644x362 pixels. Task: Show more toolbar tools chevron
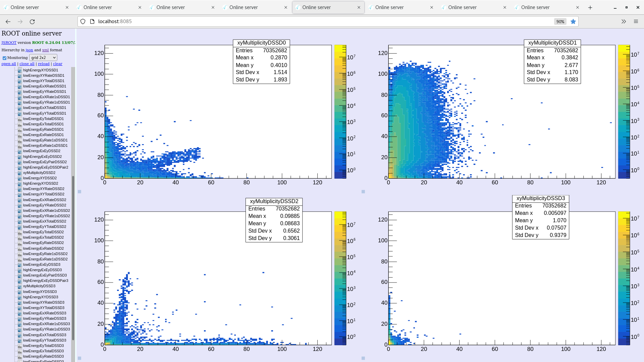[624, 21]
